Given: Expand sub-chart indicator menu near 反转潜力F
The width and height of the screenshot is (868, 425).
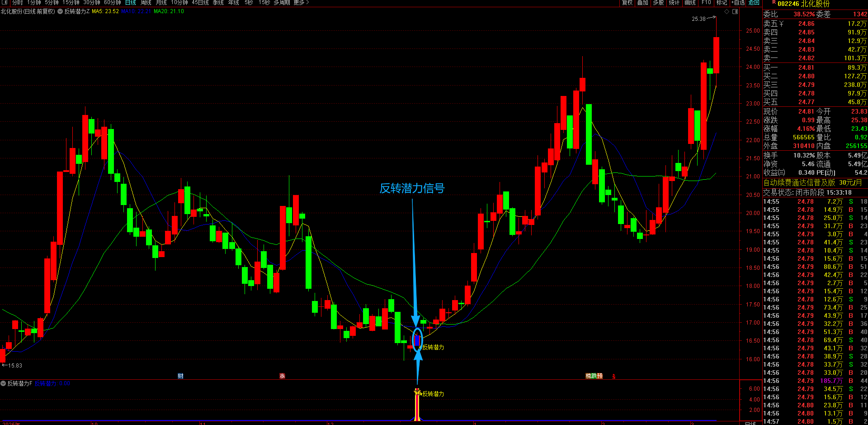Looking at the screenshot, I should point(3,383).
